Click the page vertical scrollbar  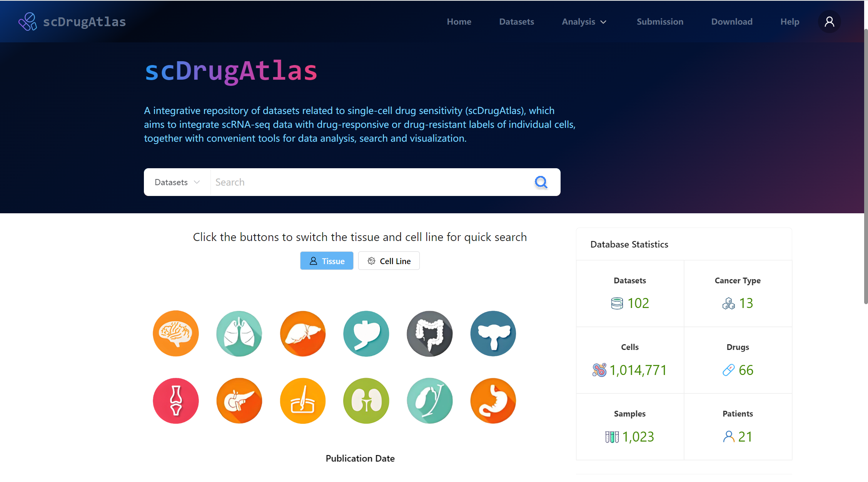coord(865,166)
